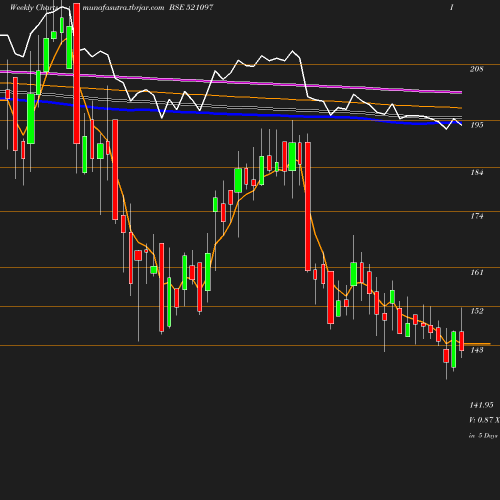Click the 141.95 last price value
This screenshot has width=500, height=500.
pyautogui.click(x=481, y=405)
